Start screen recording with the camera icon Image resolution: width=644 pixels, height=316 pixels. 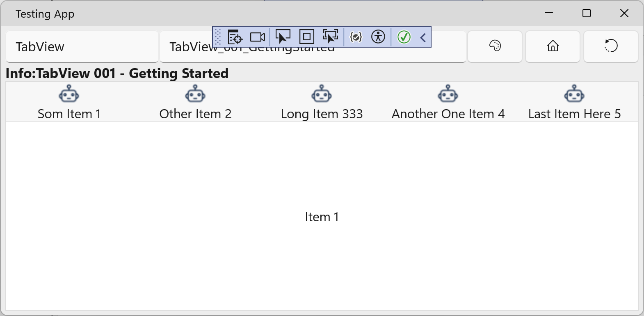tap(258, 37)
